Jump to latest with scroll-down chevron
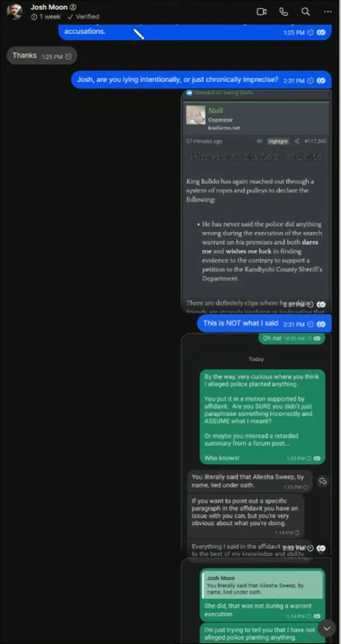The height and width of the screenshot is (644, 341). [327, 628]
